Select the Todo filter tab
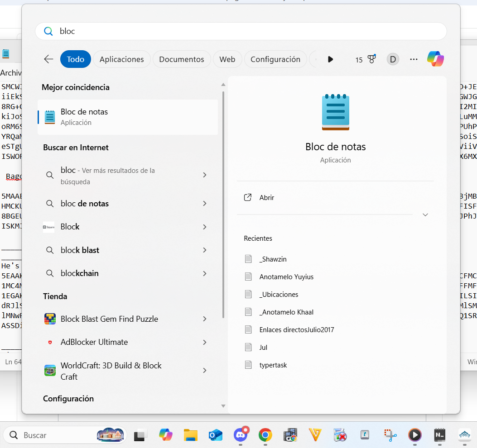The height and width of the screenshot is (448, 477). click(76, 59)
